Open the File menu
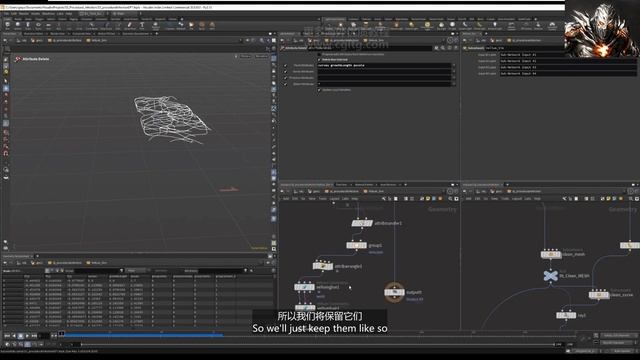The width and height of the screenshot is (640, 360). 7,13
